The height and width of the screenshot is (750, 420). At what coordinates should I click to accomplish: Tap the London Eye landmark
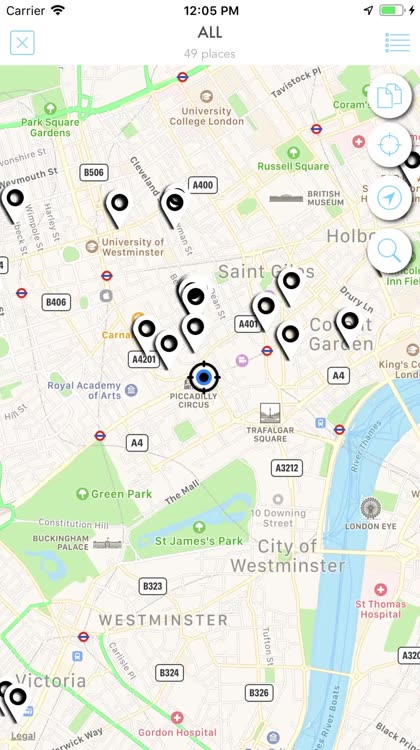(x=371, y=514)
